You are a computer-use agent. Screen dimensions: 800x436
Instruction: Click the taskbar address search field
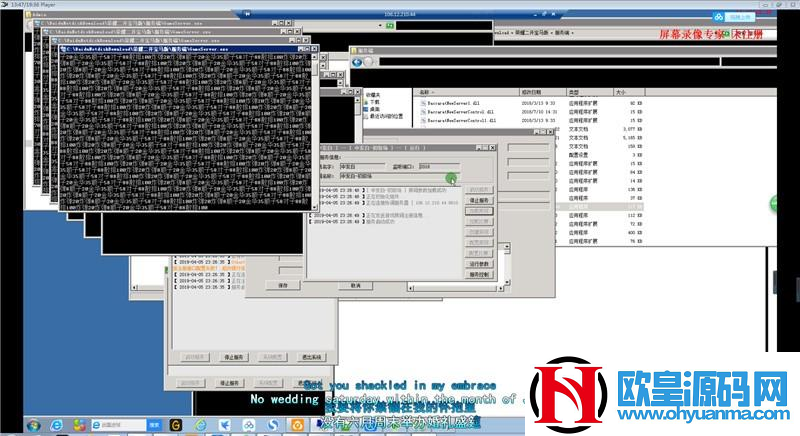[119, 425]
